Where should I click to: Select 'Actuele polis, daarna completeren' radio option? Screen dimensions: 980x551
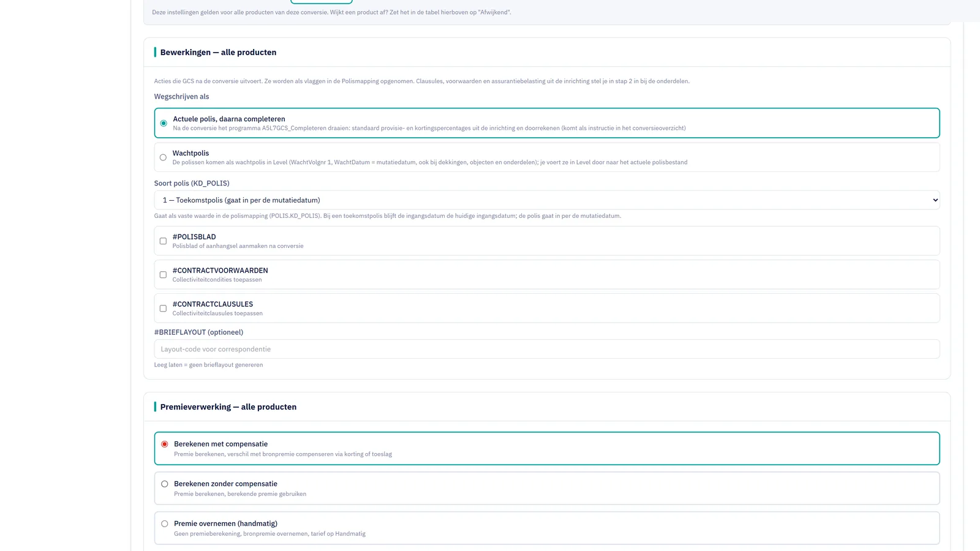click(x=164, y=123)
